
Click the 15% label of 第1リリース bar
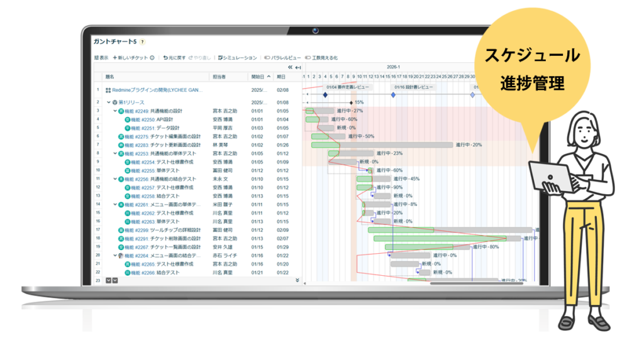[x=359, y=102]
